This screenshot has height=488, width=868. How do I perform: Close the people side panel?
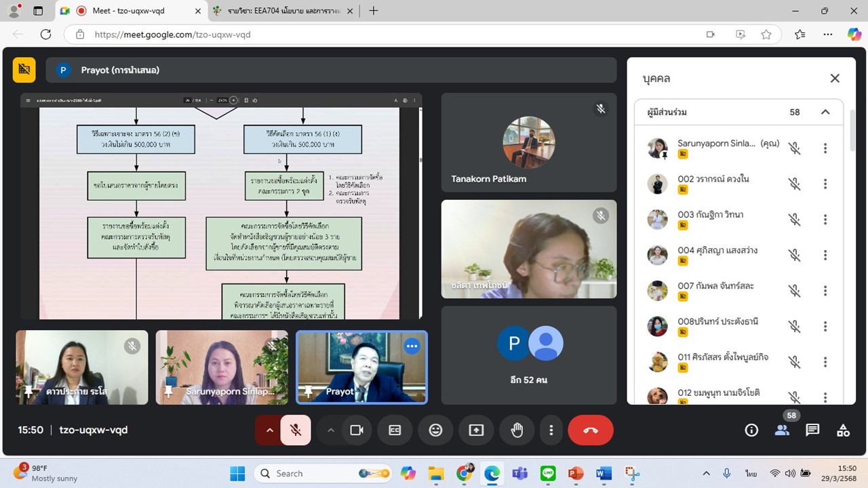tap(835, 78)
